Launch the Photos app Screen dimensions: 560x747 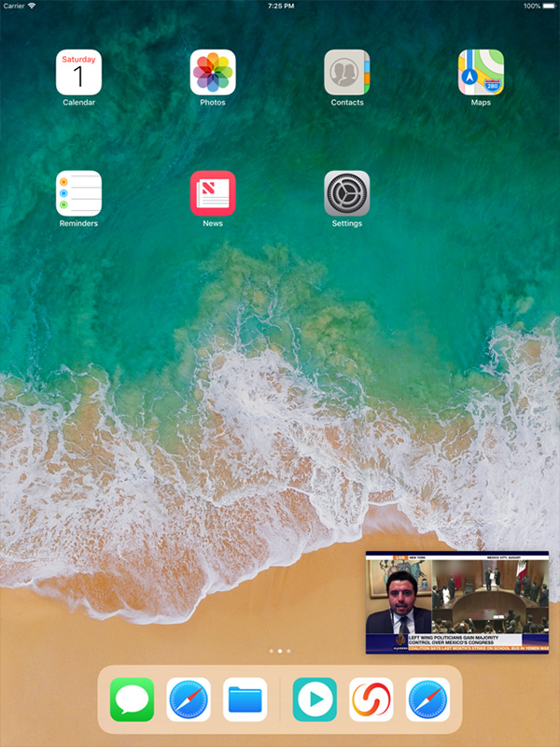[x=213, y=72]
